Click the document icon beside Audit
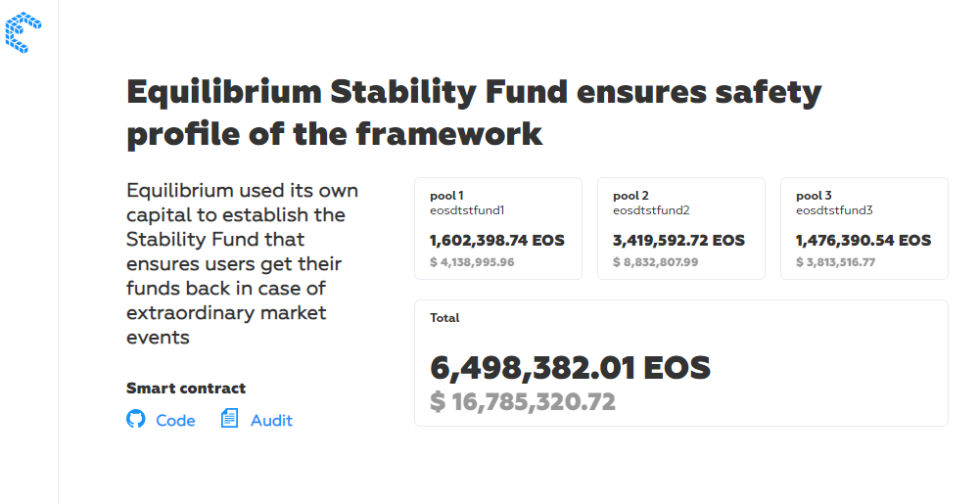The width and height of the screenshot is (980, 504). [229, 419]
